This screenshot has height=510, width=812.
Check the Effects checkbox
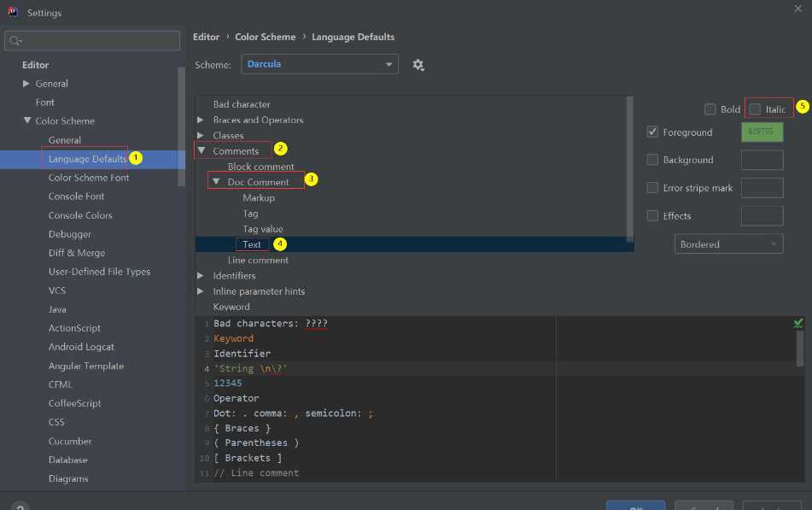click(652, 215)
